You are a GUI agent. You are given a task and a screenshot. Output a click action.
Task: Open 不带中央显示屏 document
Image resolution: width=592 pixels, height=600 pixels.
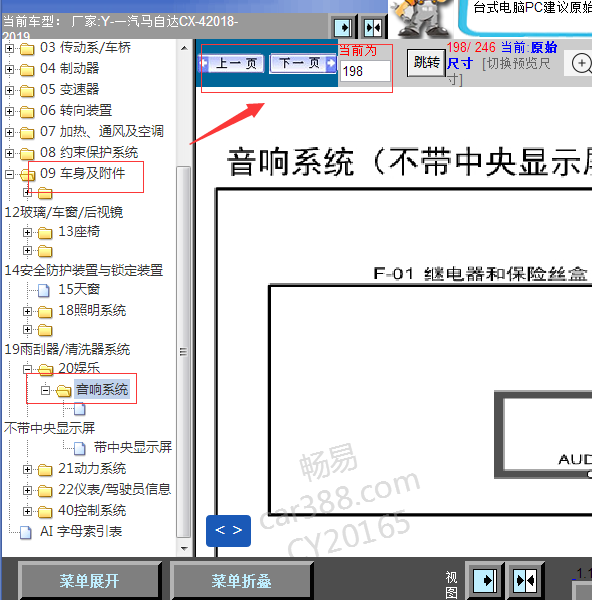(x=49, y=428)
